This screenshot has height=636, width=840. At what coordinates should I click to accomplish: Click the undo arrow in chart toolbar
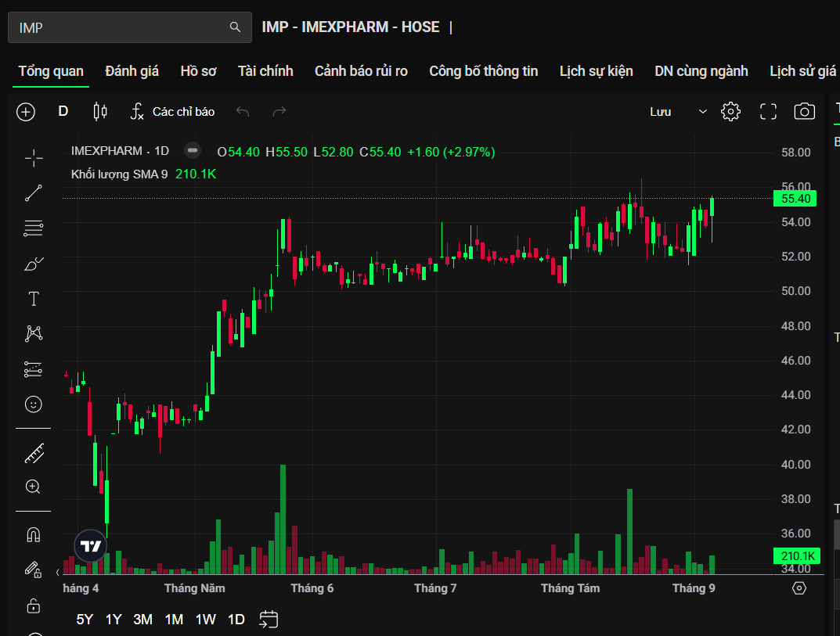(x=243, y=111)
